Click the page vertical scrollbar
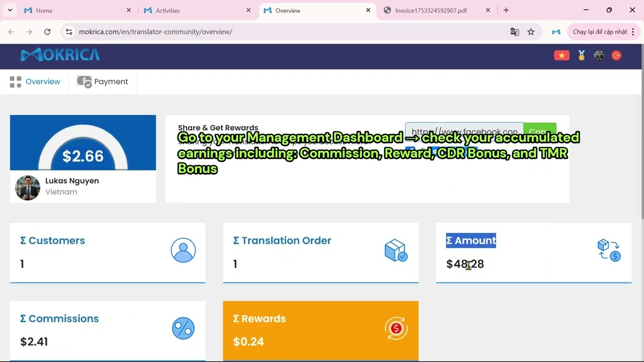 point(641,132)
